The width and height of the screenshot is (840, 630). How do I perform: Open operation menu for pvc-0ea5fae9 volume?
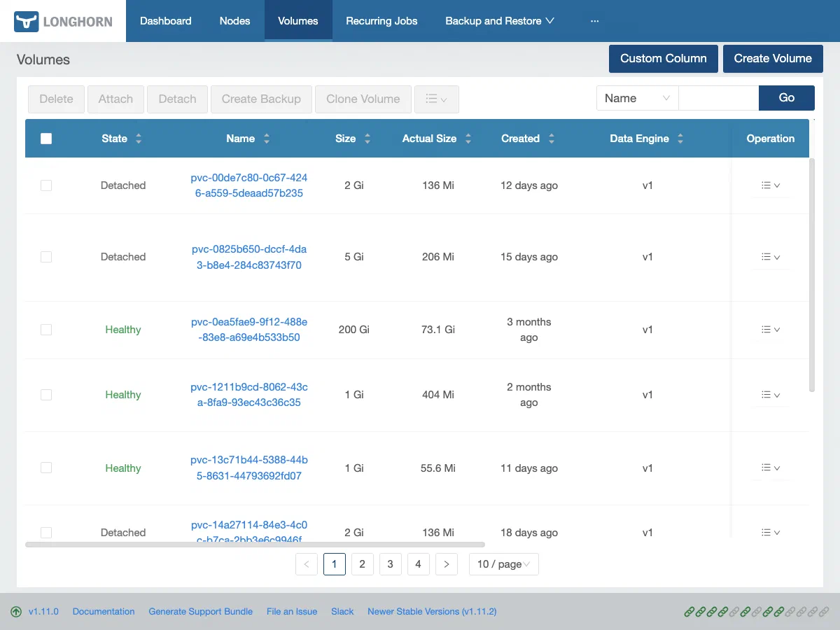coord(771,330)
